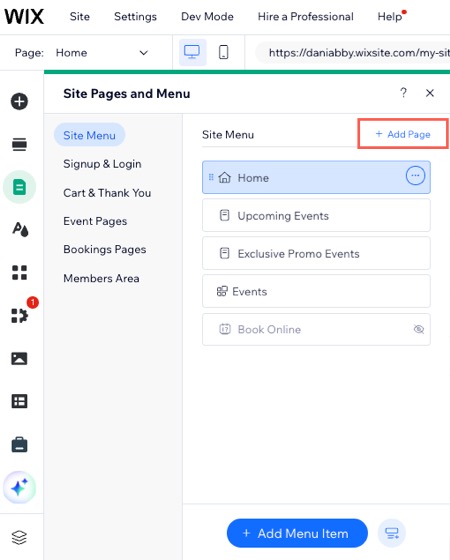Screen dimensions: 450x560
Task: Open the Layers icon at bottom
Action: pyautogui.click(x=19, y=537)
